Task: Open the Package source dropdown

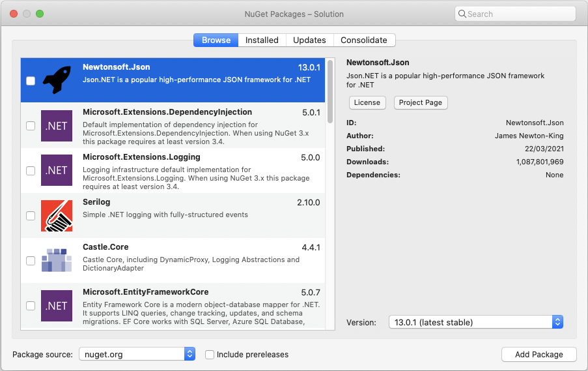Action: pyautogui.click(x=137, y=354)
